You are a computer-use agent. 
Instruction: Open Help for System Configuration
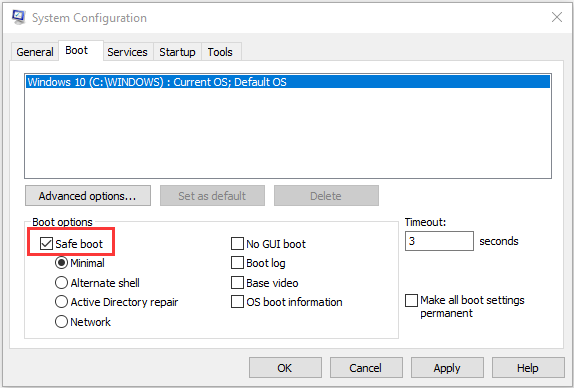click(x=528, y=368)
